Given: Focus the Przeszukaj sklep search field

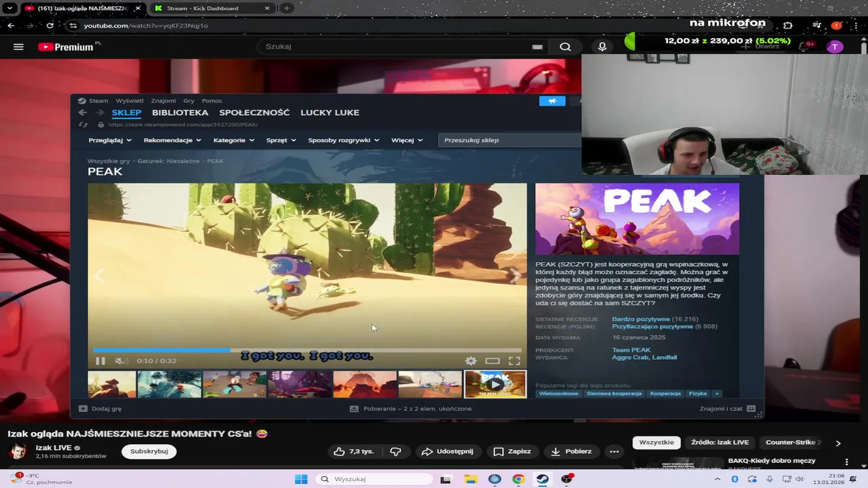Looking at the screenshot, I should pyautogui.click(x=509, y=140).
